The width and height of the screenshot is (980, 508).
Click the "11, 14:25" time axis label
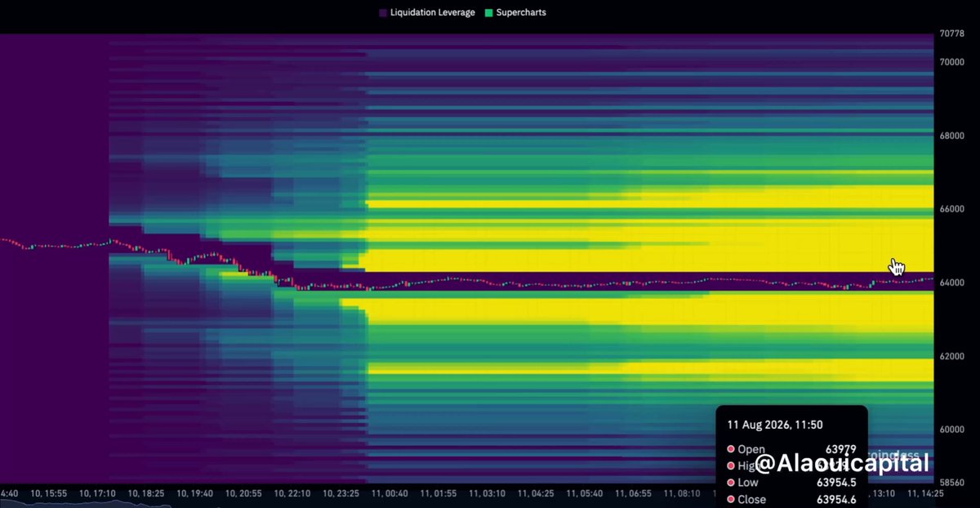[927, 493]
